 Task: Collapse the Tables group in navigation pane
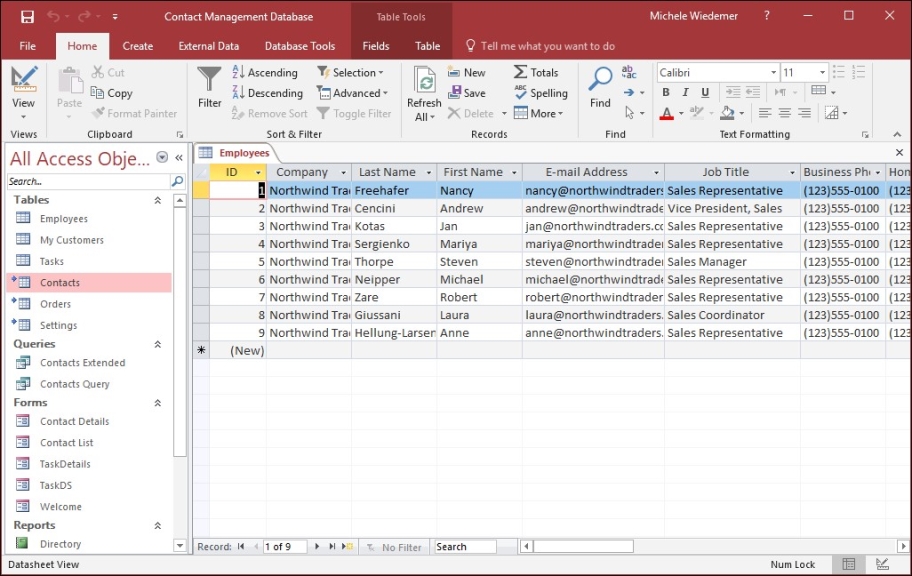click(157, 200)
